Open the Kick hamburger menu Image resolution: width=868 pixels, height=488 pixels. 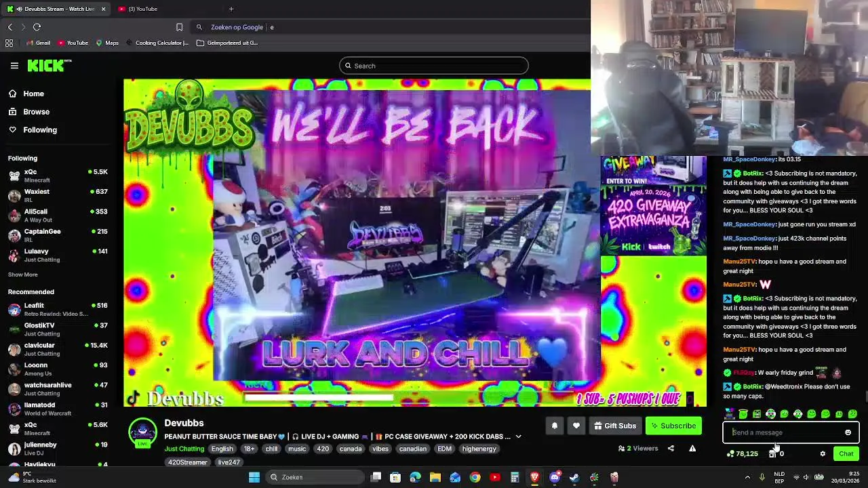(x=14, y=66)
